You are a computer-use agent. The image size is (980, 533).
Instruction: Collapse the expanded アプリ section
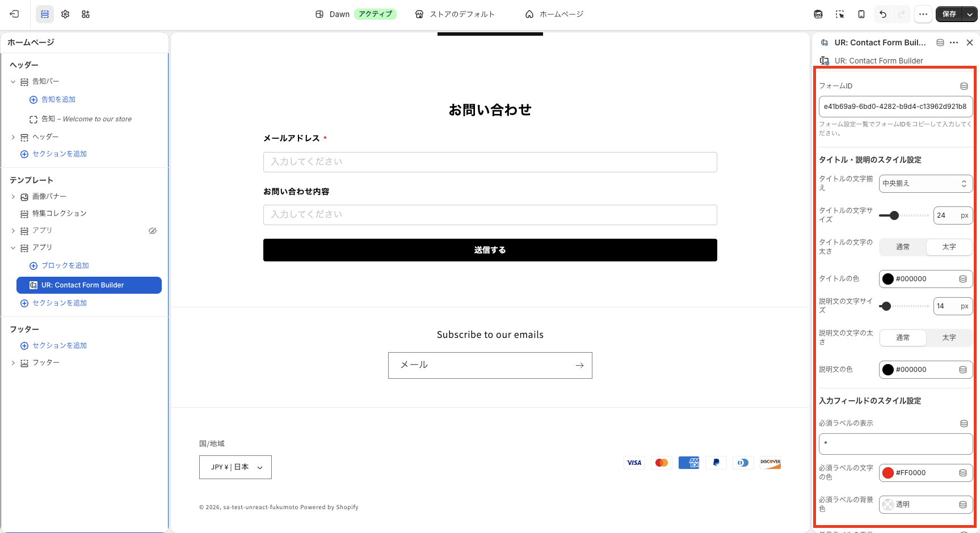(13, 248)
